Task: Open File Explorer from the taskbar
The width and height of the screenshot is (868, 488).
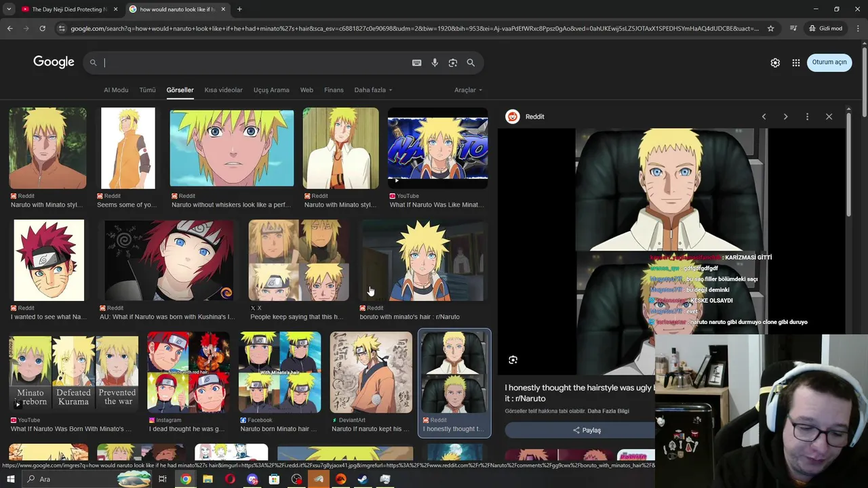Action: tap(208, 479)
